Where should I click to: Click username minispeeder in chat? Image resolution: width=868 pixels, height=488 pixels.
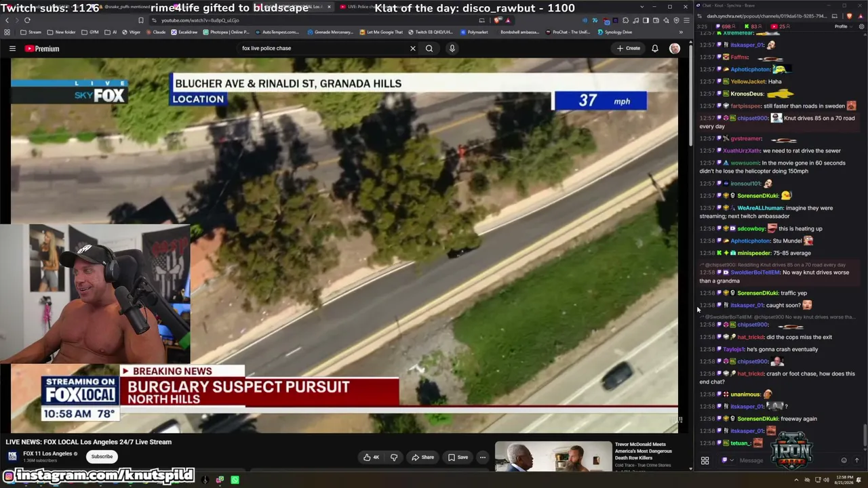[x=753, y=253]
